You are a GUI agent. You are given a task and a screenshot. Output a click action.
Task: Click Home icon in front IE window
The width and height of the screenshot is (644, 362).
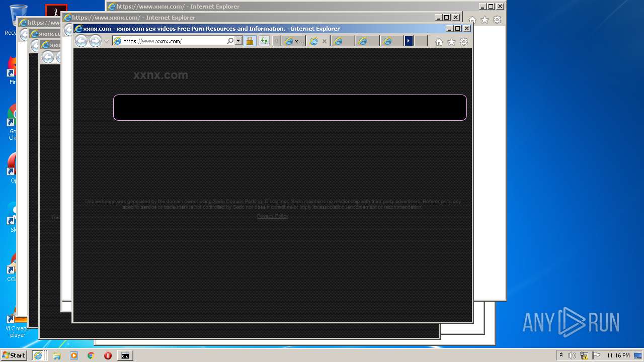click(439, 42)
